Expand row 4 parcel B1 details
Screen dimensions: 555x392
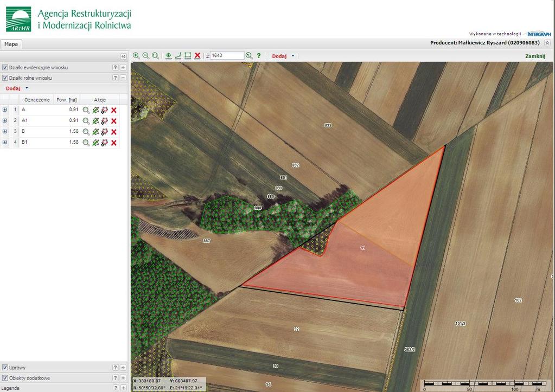coord(4,142)
